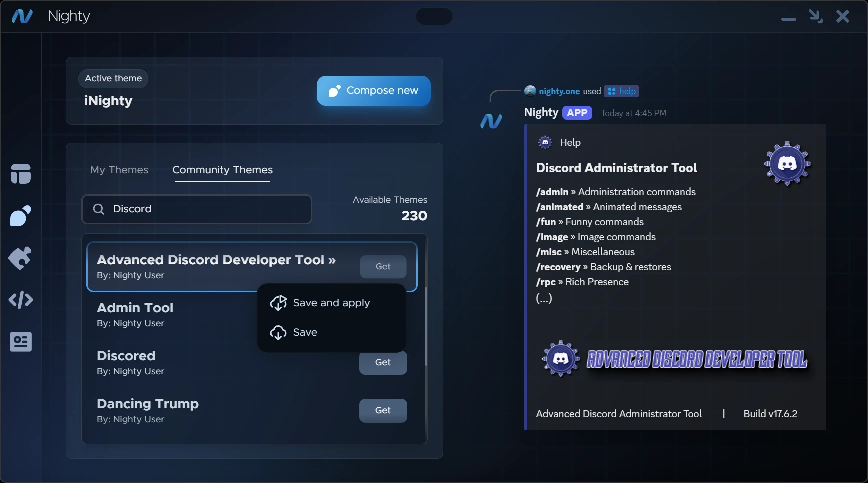The image size is (868, 483).
Task: Click the Advanced Discord Developer Tool banner image
Action: tap(675, 358)
